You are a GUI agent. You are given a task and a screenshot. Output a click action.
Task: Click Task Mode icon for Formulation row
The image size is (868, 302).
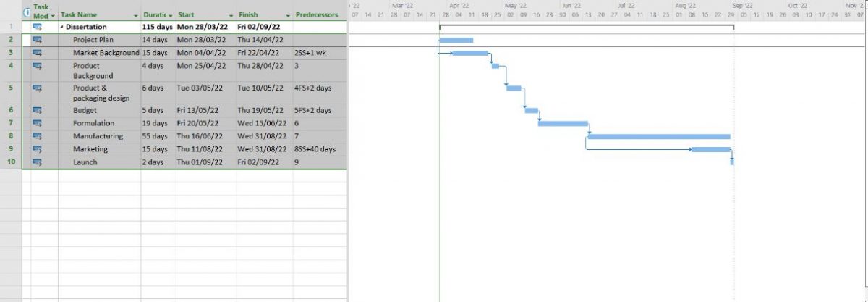(38, 123)
